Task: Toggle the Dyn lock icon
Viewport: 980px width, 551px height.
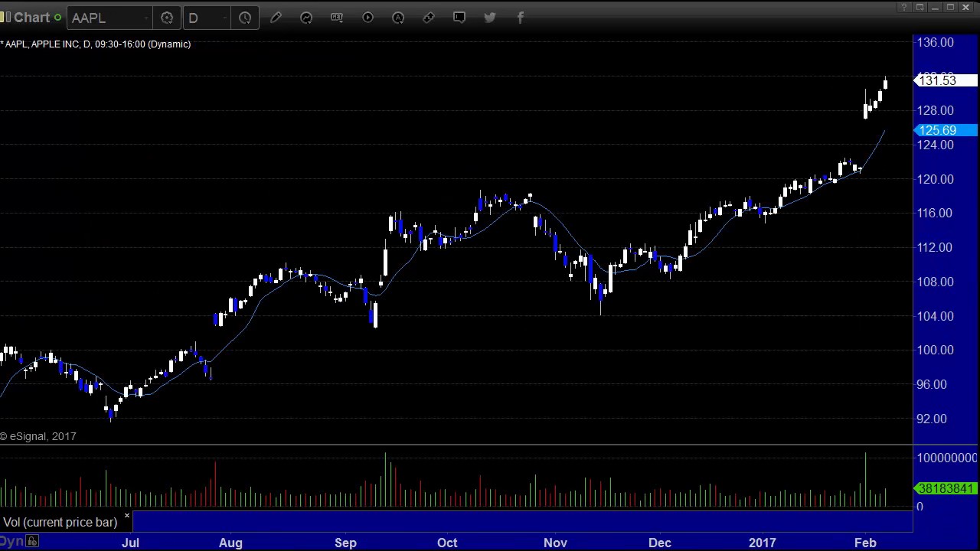Action: [32, 541]
